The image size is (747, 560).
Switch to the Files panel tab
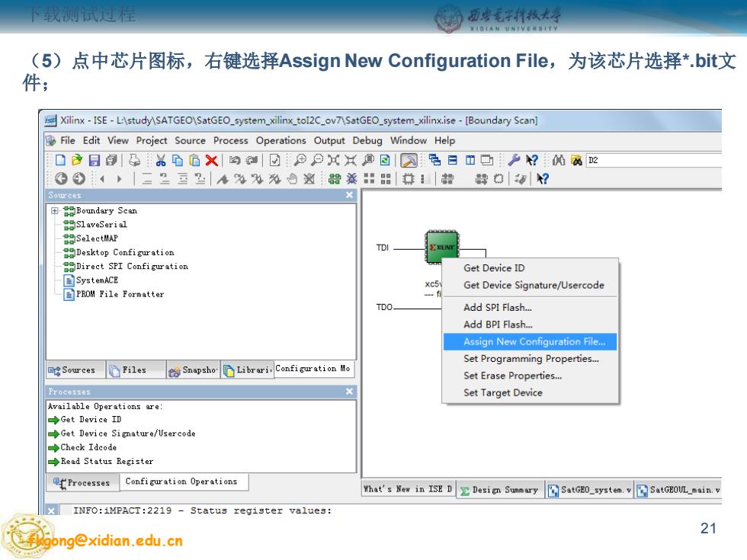(136, 370)
